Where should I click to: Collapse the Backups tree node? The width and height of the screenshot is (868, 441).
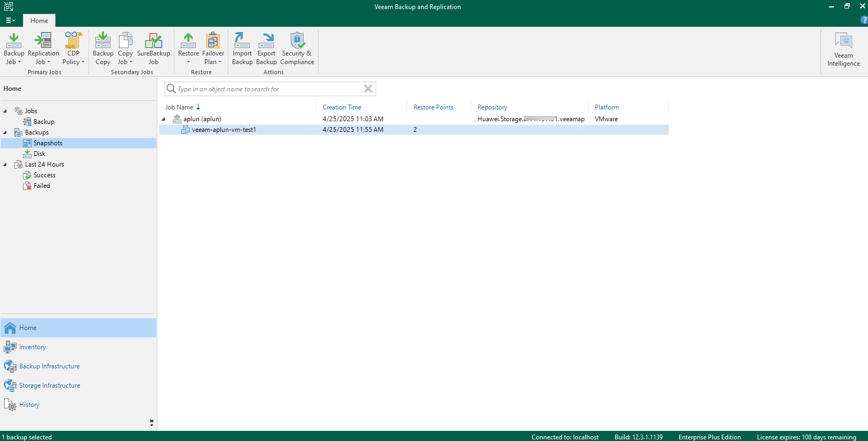pos(5,132)
